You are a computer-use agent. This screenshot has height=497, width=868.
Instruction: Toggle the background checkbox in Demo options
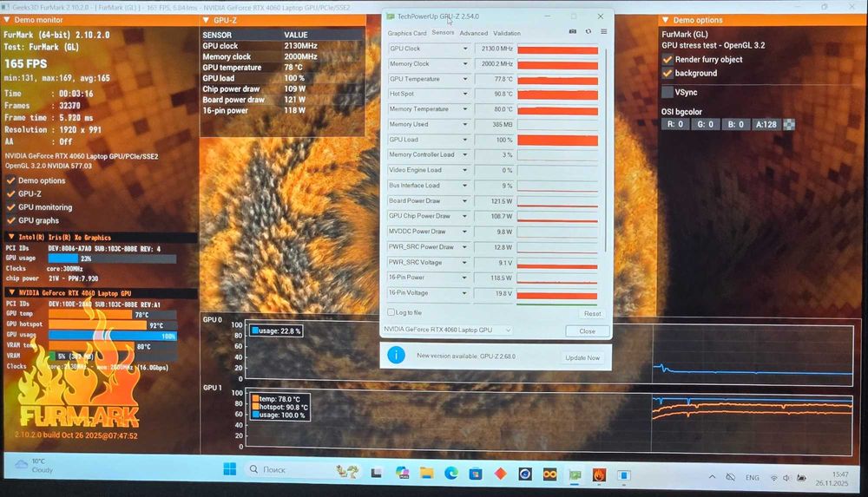(667, 73)
